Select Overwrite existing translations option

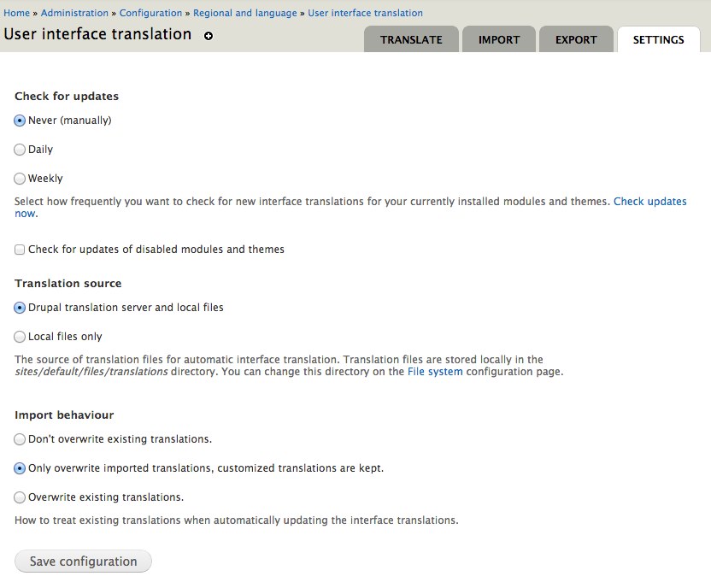pyautogui.click(x=20, y=497)
